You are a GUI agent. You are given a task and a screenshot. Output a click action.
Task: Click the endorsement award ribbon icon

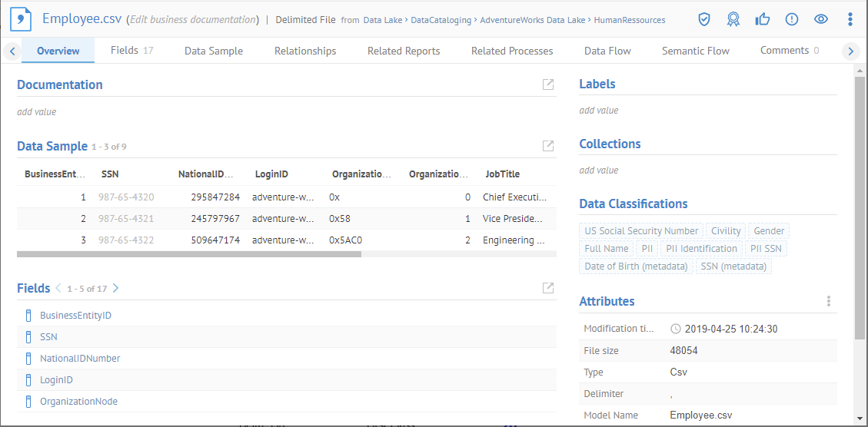click(733, 19)
